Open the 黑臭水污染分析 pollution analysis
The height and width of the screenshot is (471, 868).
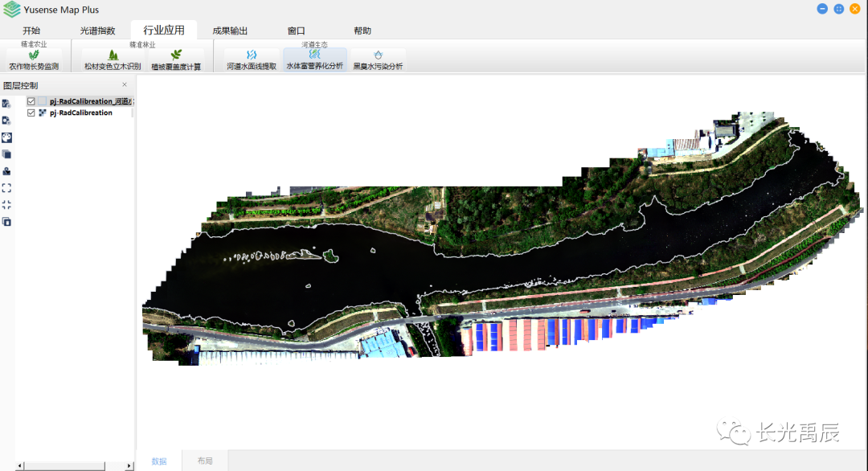tap(378, 60)
